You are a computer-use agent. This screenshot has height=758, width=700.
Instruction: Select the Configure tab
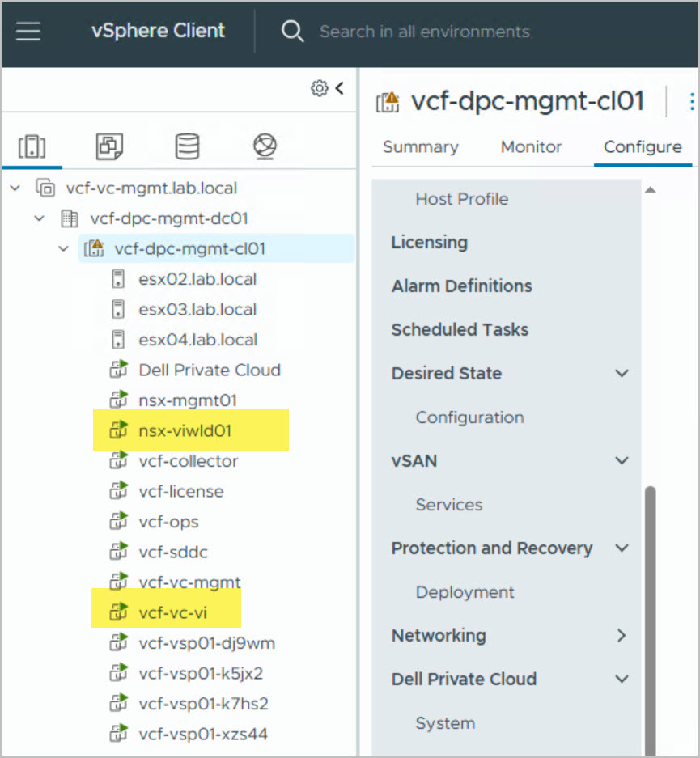tap(643, 147)
